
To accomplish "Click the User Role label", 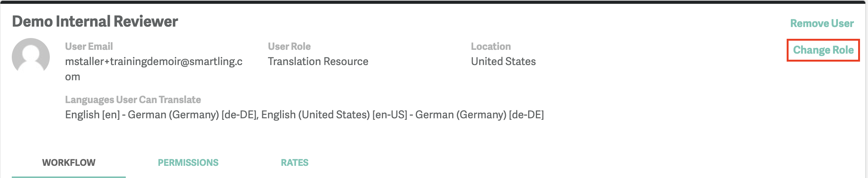I will [289, 46].
